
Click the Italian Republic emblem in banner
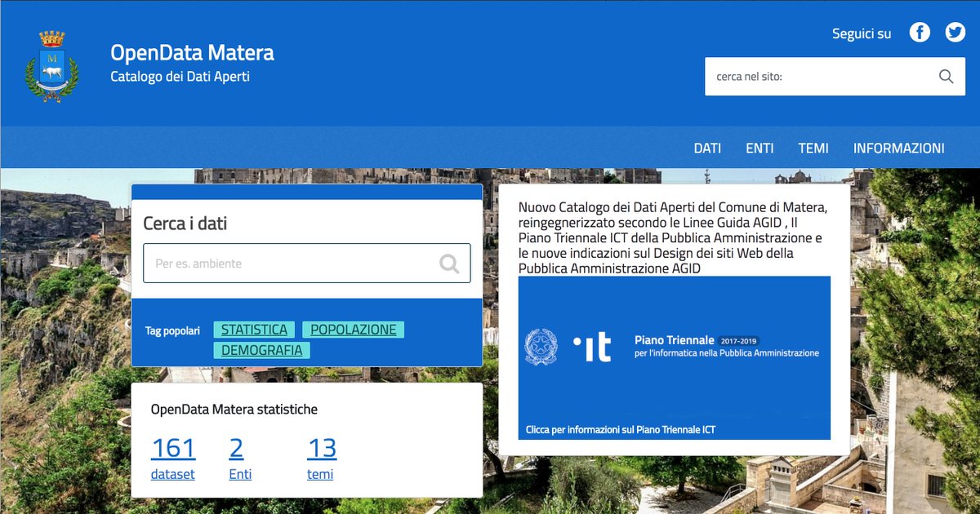pos(541,347)
